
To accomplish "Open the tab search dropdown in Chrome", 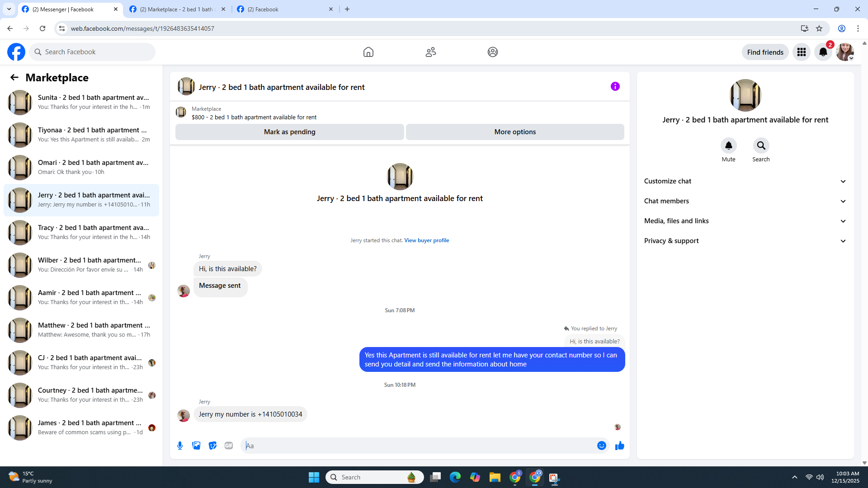I will (9, 9).
